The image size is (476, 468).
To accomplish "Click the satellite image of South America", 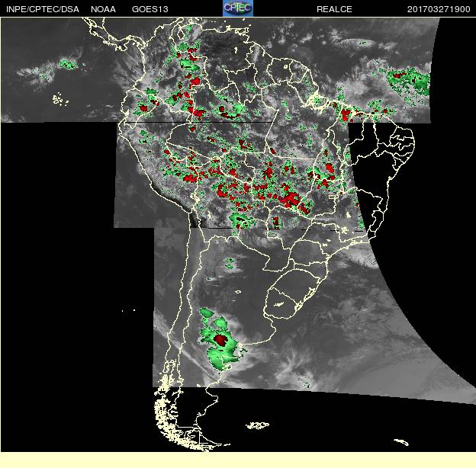I will pyautogui.click(x=238, y=235).
